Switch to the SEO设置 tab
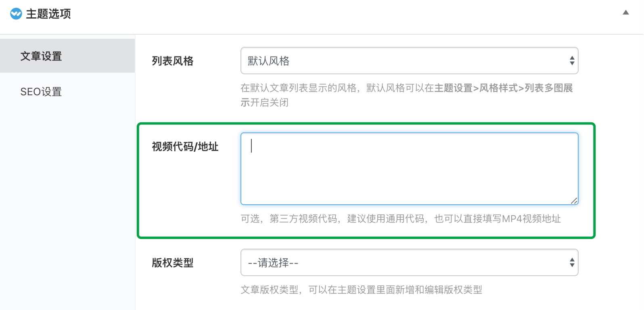This screenshot has width=644, height=310. (41, 92)
